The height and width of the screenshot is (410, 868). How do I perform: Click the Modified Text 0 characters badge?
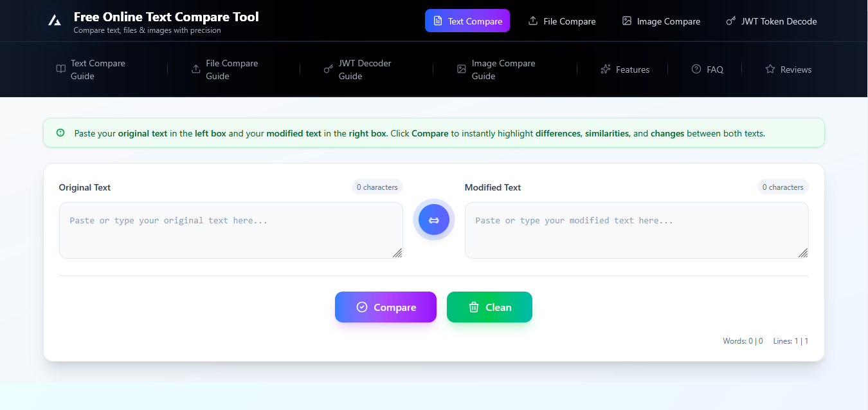[783, 187]
